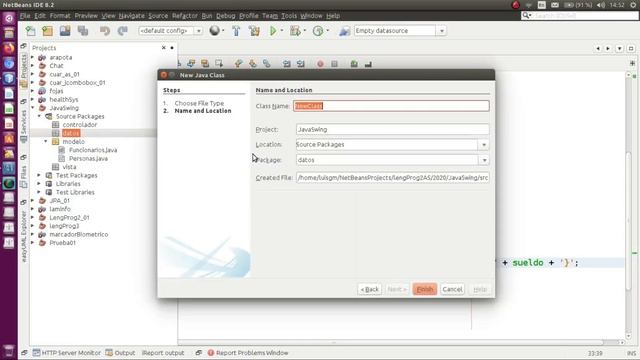Click the Finish button in dialog

click(x=424, y=289)
